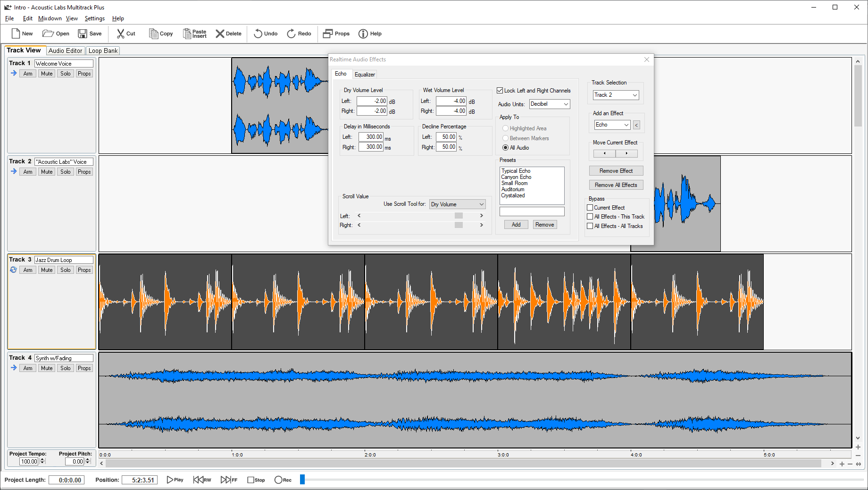Open the Audio Units Decibel dropdown
Image resolution: width=868 pixels, height=490 pixels.
[550, 104]
